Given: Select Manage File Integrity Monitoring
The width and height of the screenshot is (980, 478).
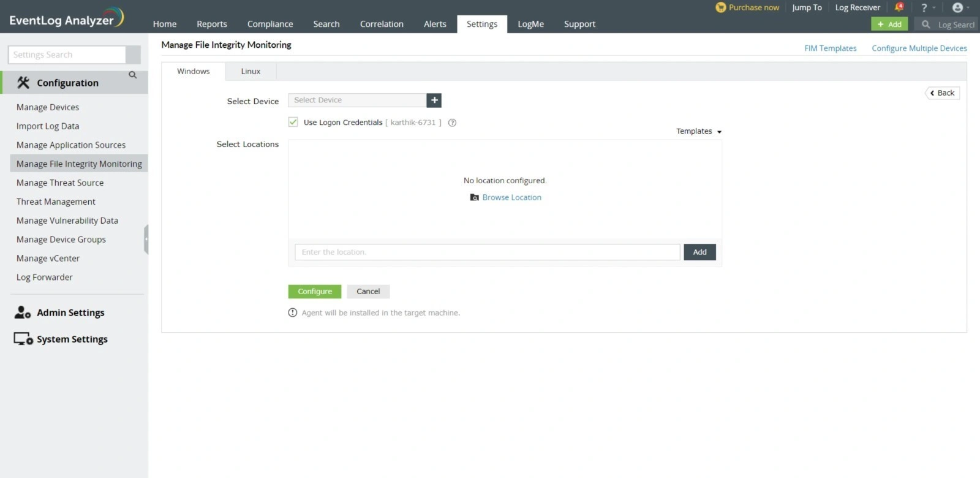Looking at the screenshot, I should point(79,164).
